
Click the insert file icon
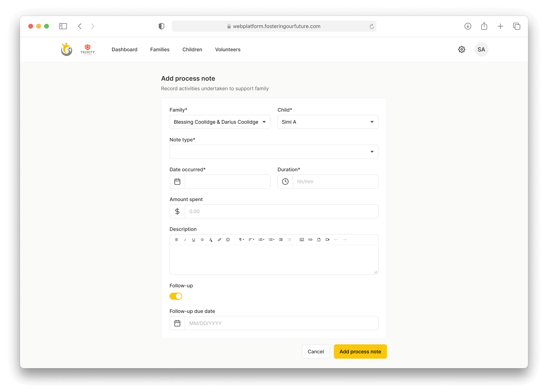coord(319,239)
